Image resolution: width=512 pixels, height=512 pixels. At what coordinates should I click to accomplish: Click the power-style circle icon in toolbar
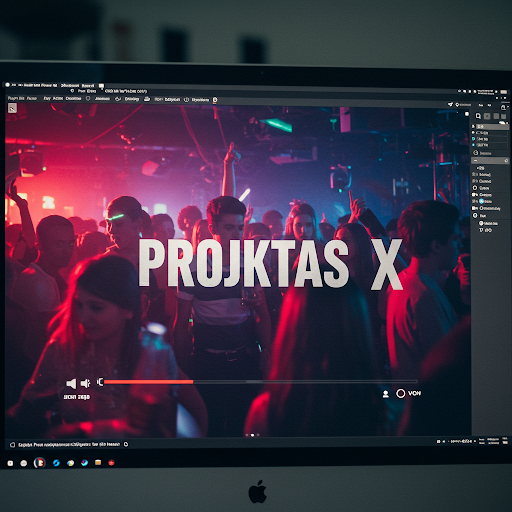[186, 100]
